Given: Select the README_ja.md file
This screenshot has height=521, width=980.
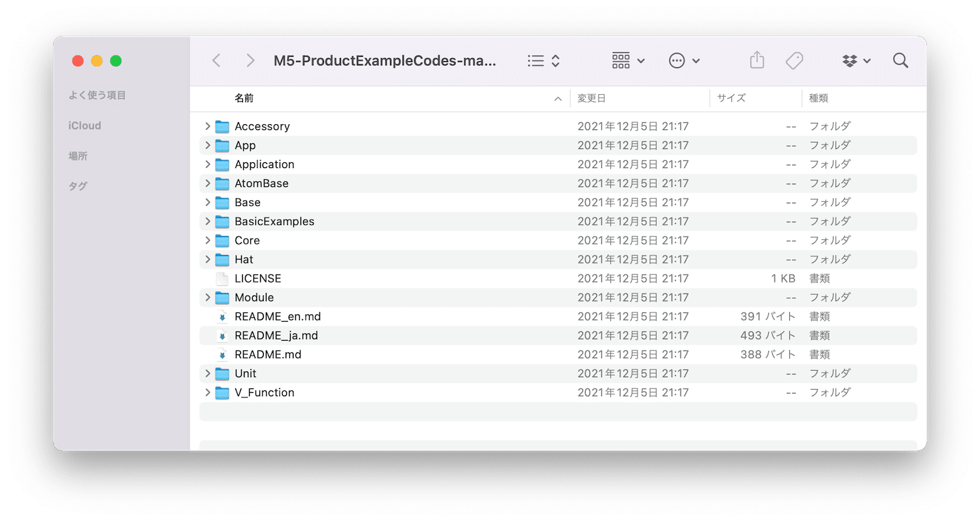Looking at the screenshot, I should click(276, 335).
